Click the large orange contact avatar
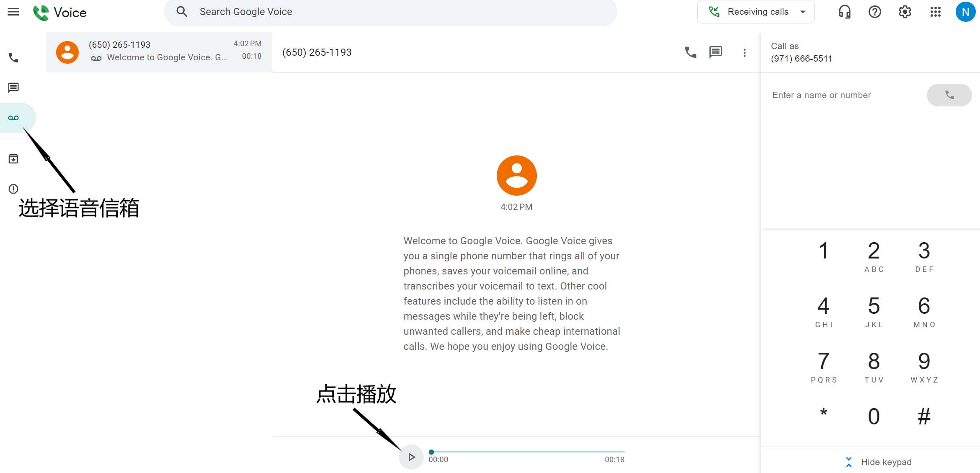 point(516,176)
